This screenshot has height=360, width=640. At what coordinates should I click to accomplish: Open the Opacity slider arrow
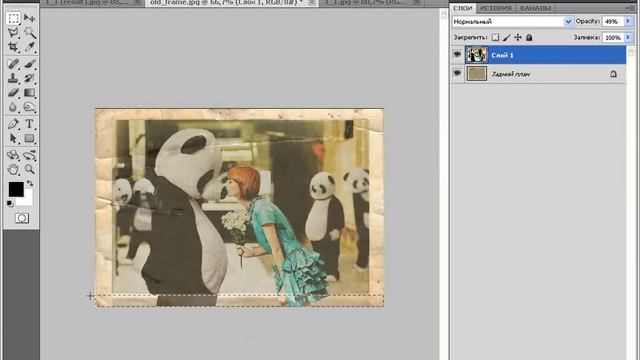point(629,22)
